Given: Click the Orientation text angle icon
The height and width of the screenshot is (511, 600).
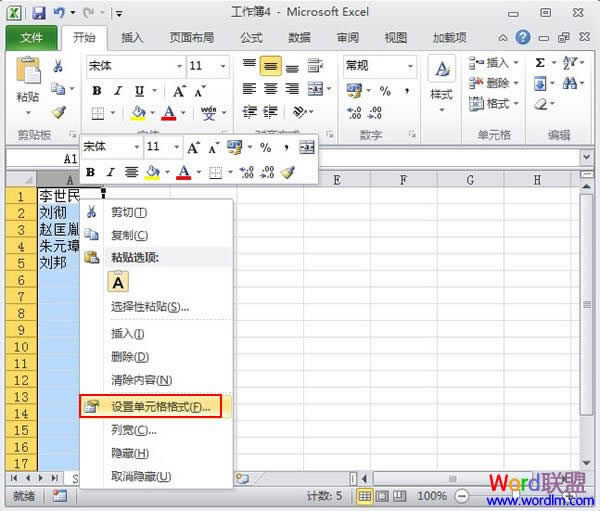Looking at the screenshot, I should point(300,112).
